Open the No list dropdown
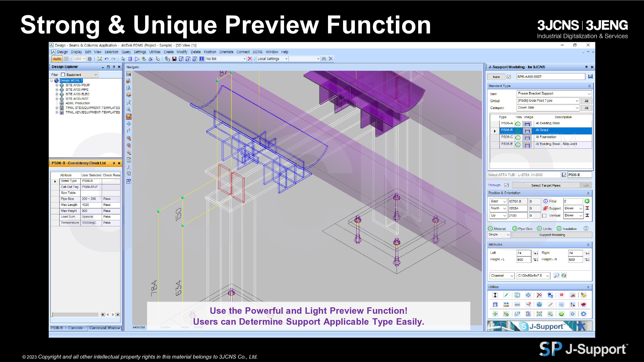The width and height of the screenshot is (644, 362). [226, 59]
